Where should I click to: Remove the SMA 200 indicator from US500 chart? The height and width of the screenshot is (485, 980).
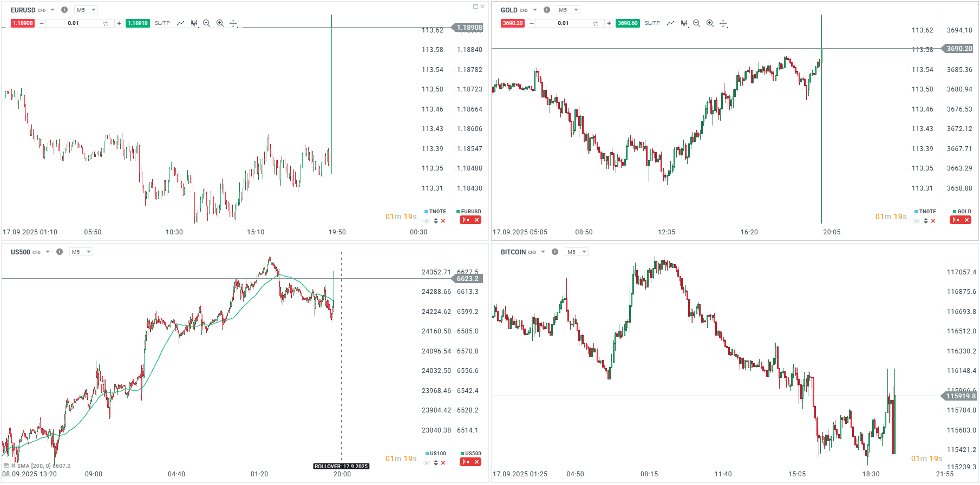click(13, 466)
